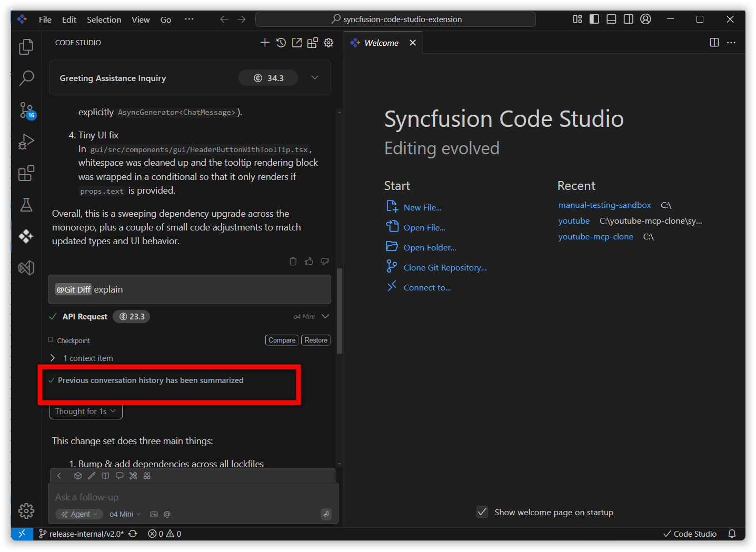Toggle the bottom panel visibility
This screenshot has width=756, height=552.
click(x=611, y=19)
